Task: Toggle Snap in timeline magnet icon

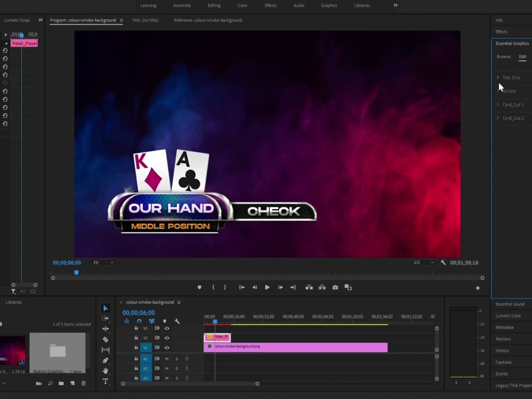Action: tap(139, 321)
